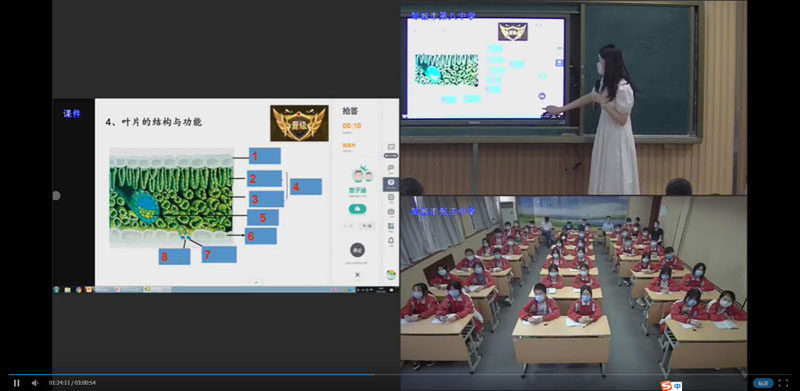Click the screen display icon atop sidebar
The height and width of the screenshot is (391, 800).
coord(391,147)
